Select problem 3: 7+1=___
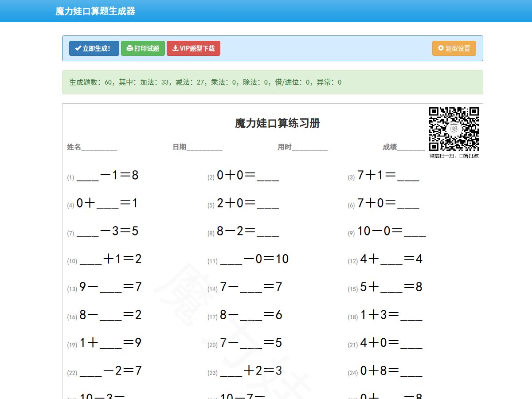This screenshot has height=399, width=532. [x=383, y=176]
